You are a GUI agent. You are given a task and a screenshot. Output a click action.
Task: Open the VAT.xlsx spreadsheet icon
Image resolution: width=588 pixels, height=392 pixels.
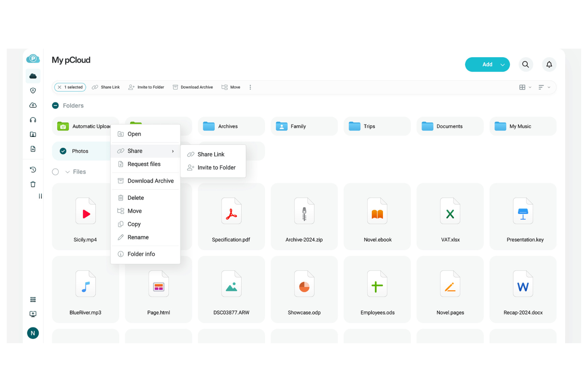(x=450, y=211)
